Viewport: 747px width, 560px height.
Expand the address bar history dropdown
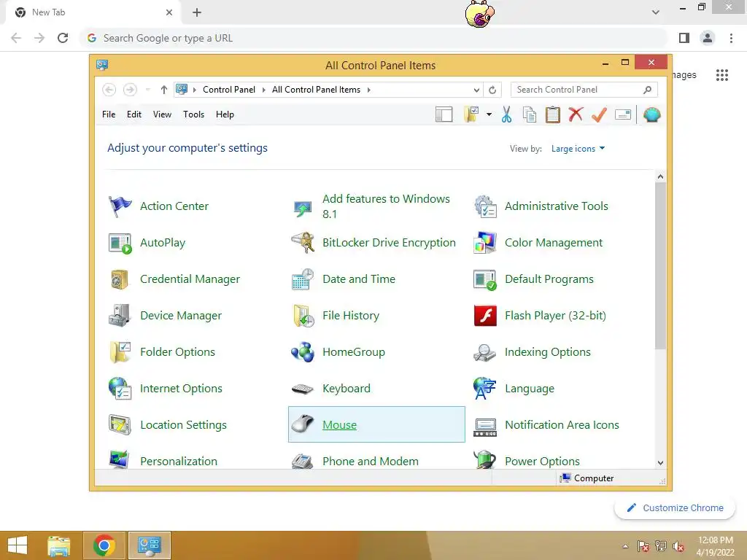(476, 90)
